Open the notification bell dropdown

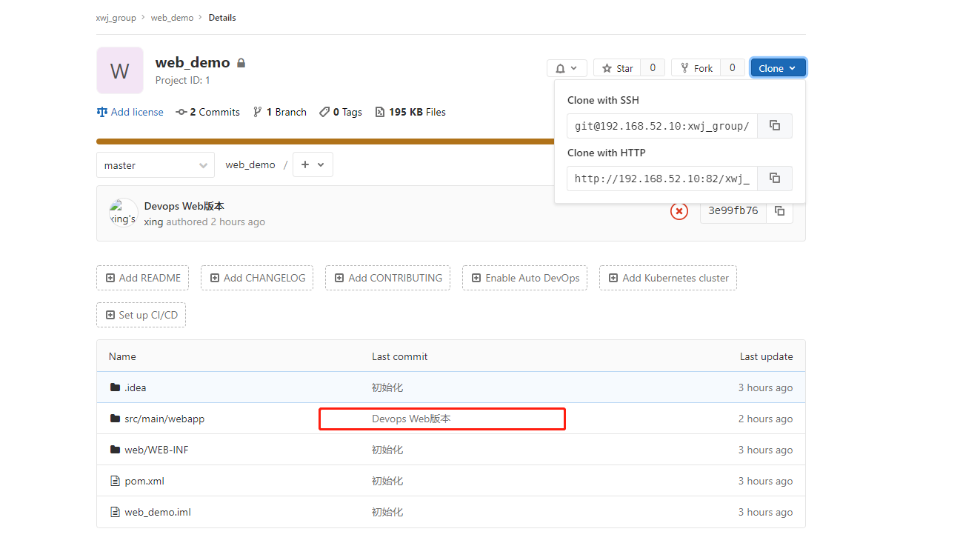tap(567, 68)
